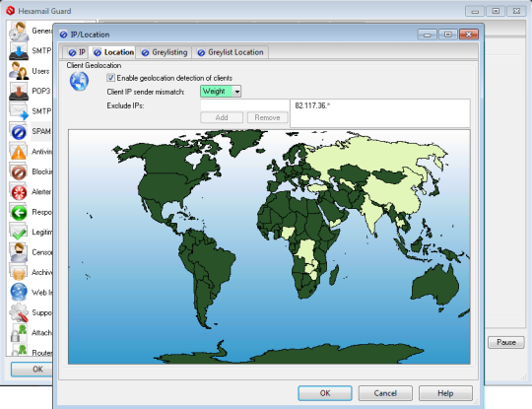Click the Add button for Exclude IPs
The image size is (532, 409).
click(x=222, y=117)
